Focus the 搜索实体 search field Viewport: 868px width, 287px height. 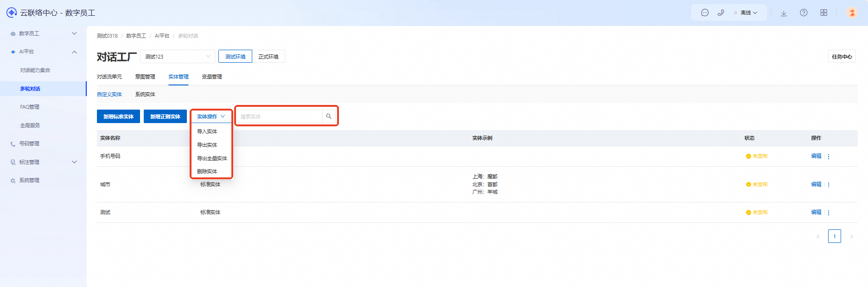(279, 117)
